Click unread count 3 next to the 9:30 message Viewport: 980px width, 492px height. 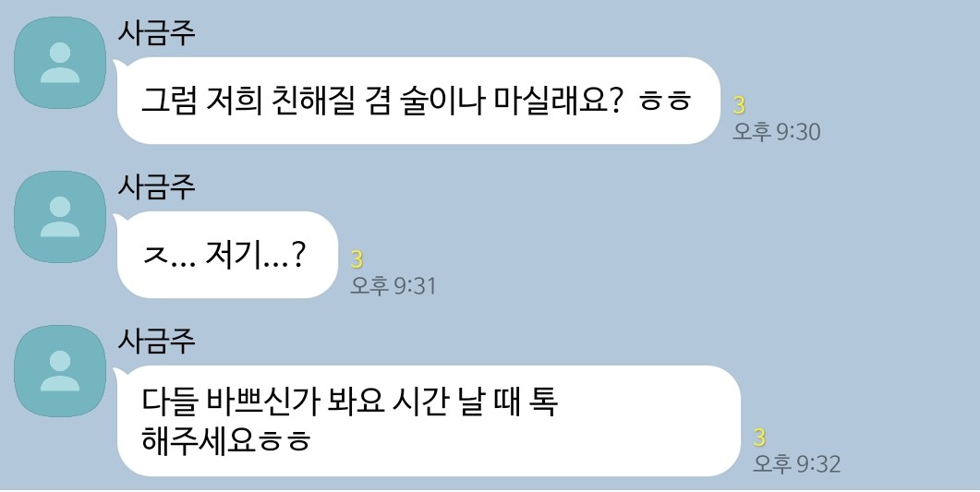[x=739, y=105]
